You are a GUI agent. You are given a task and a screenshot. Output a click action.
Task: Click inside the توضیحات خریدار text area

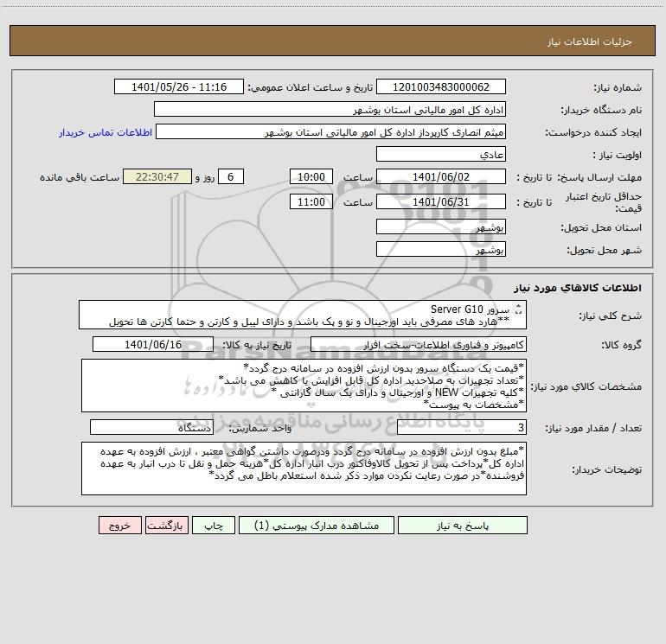[304, 469]
